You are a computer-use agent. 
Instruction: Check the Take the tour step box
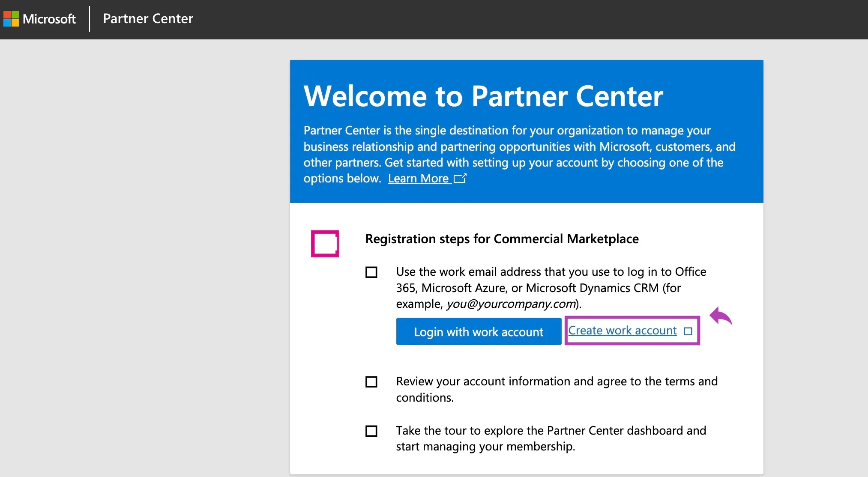(371, 431)
